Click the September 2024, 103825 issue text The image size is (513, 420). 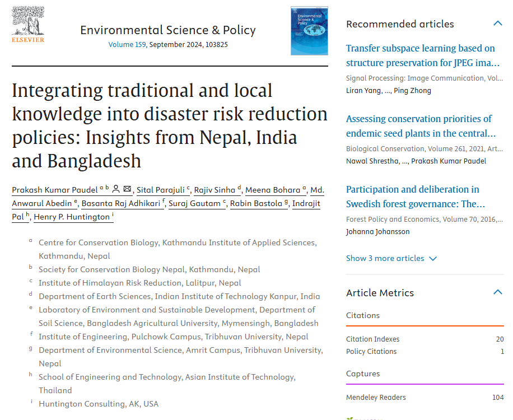pyautogui.click(x=188, y=44)
